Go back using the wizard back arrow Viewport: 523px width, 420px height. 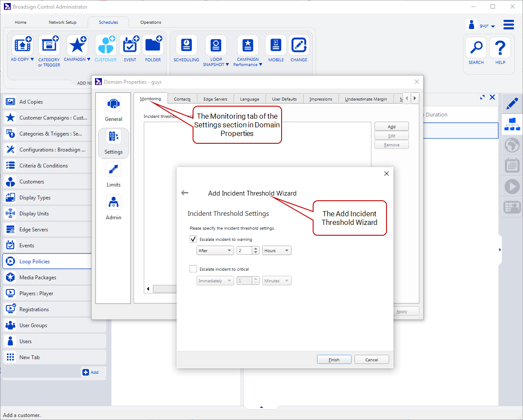185,193
